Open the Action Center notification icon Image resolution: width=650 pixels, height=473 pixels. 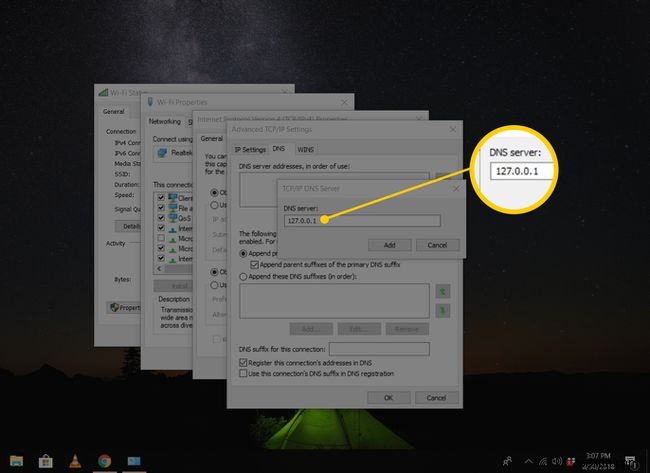point(631,461)
